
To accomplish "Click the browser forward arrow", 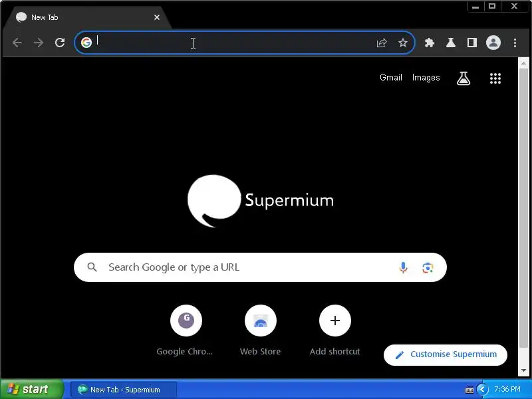I will 39,43.
